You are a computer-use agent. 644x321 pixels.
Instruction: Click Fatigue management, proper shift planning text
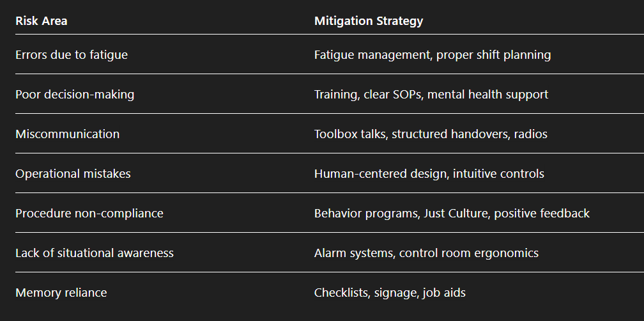point(432,55)
